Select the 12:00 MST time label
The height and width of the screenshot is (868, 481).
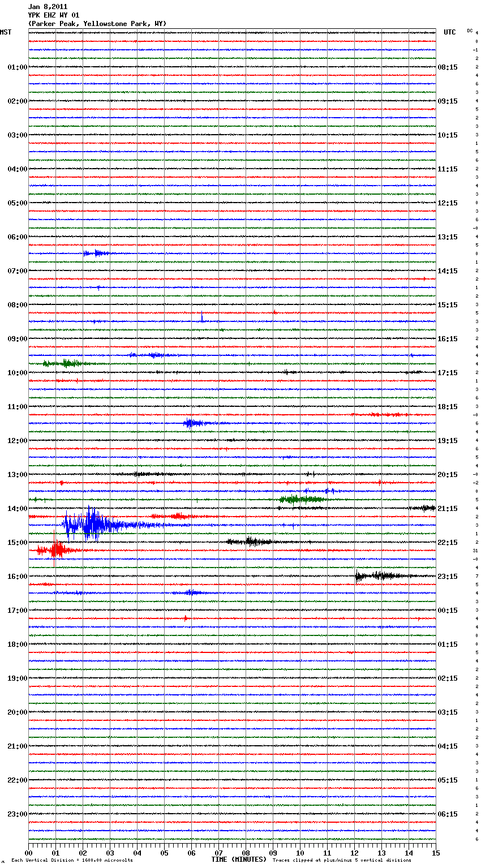point(18,441)
